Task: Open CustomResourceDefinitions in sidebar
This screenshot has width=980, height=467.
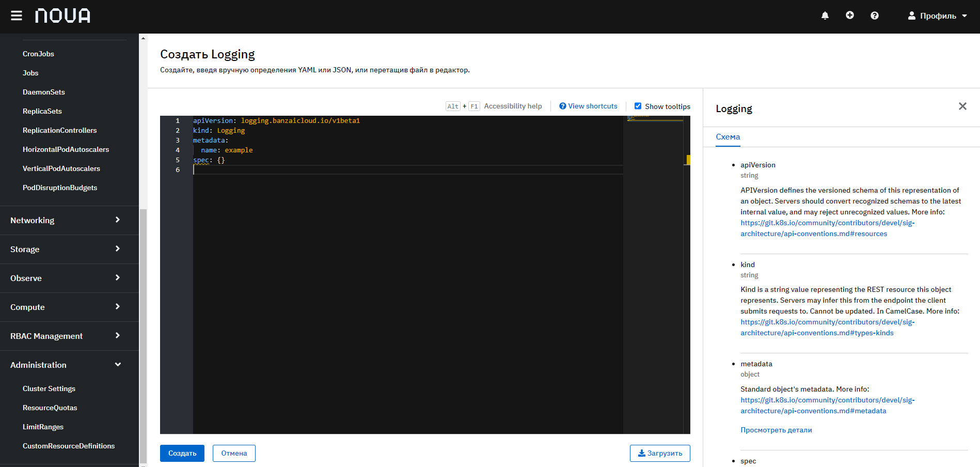Action: point(69,446)
